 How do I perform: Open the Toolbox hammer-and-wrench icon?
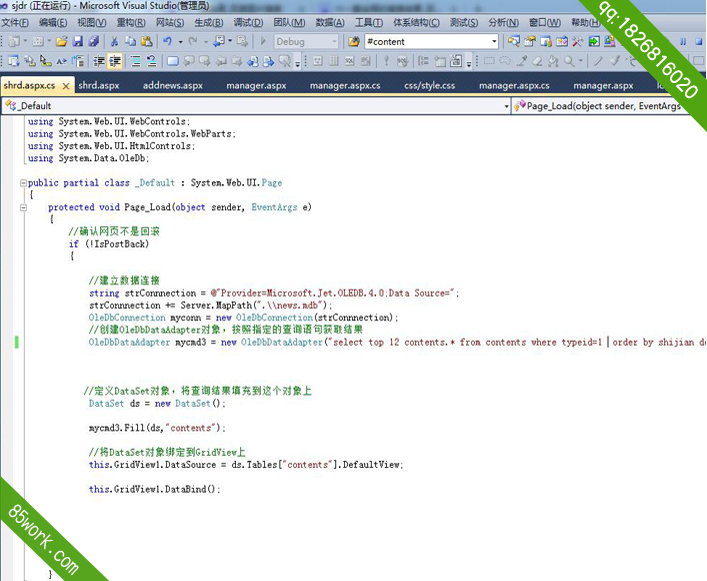click(578, 41)
